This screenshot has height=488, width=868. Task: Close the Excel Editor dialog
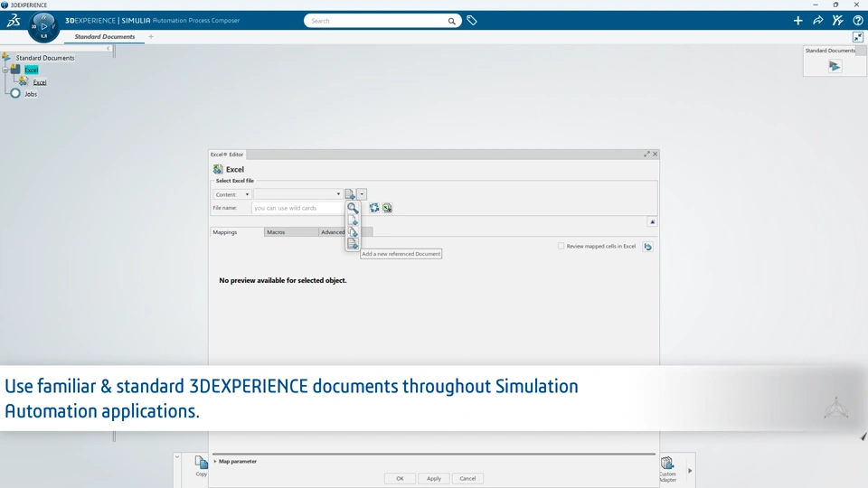[x=655, y=155]
